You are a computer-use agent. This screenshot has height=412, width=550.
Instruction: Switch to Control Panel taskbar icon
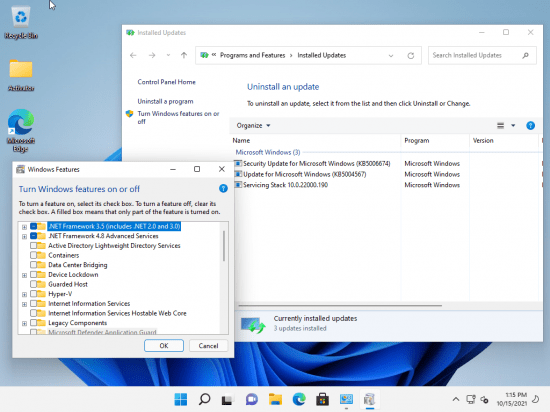[346, 399]
